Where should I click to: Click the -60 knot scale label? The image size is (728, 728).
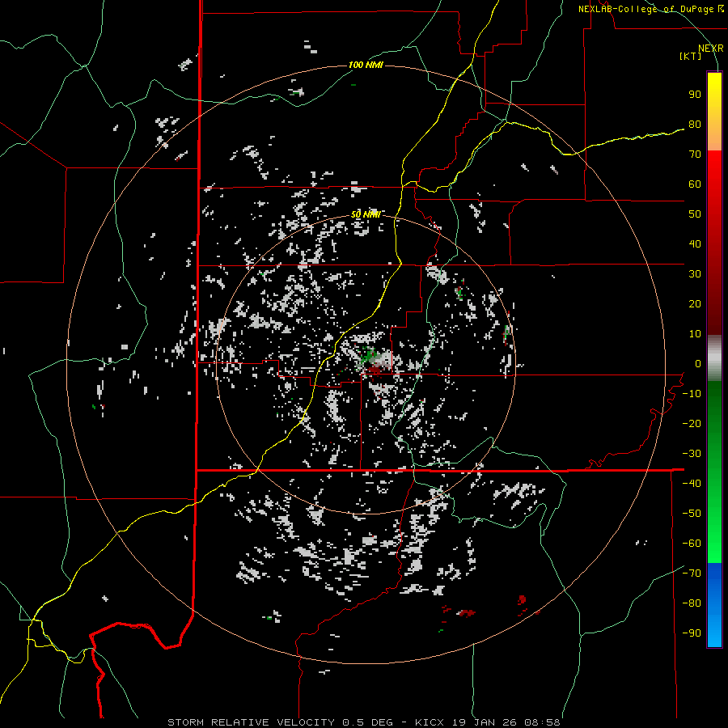pyautogui.click(x=692, y=544)
